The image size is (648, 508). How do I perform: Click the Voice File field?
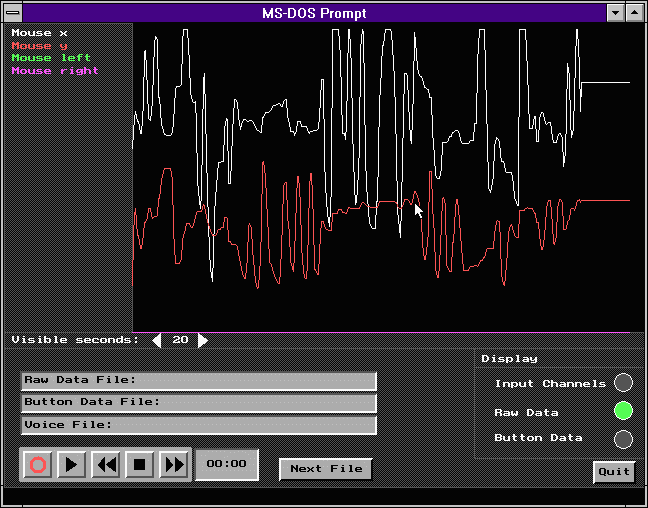click(x=199, y=425)
